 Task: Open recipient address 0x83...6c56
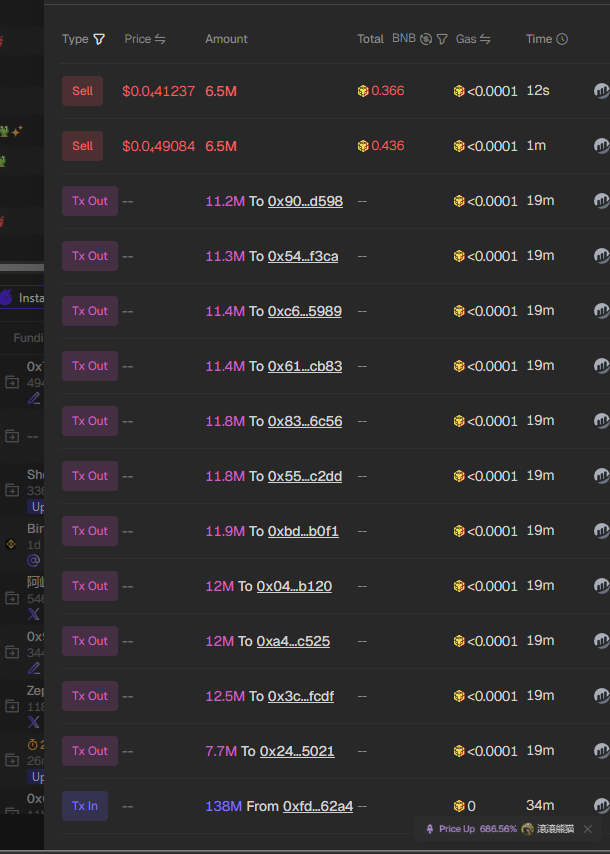tap(304, 421)
